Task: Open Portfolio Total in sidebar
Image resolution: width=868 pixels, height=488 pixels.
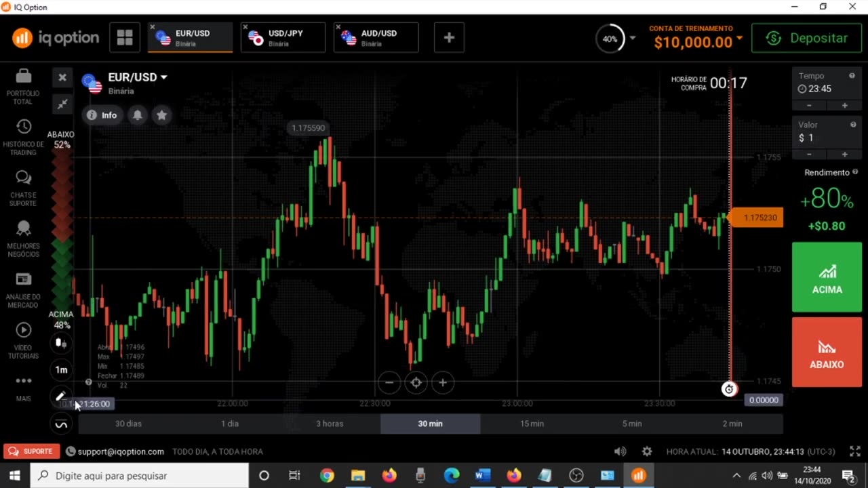Action: [23, 87]
